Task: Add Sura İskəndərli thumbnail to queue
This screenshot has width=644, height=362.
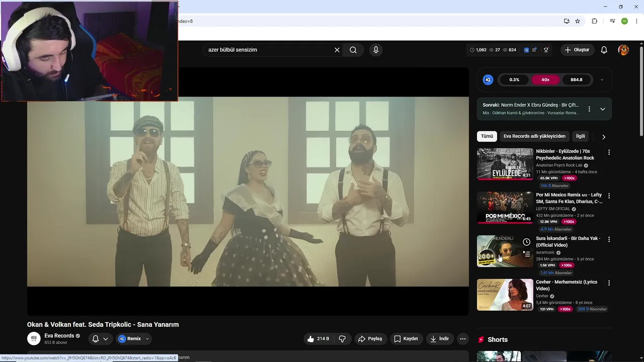Action: point(526,254)
